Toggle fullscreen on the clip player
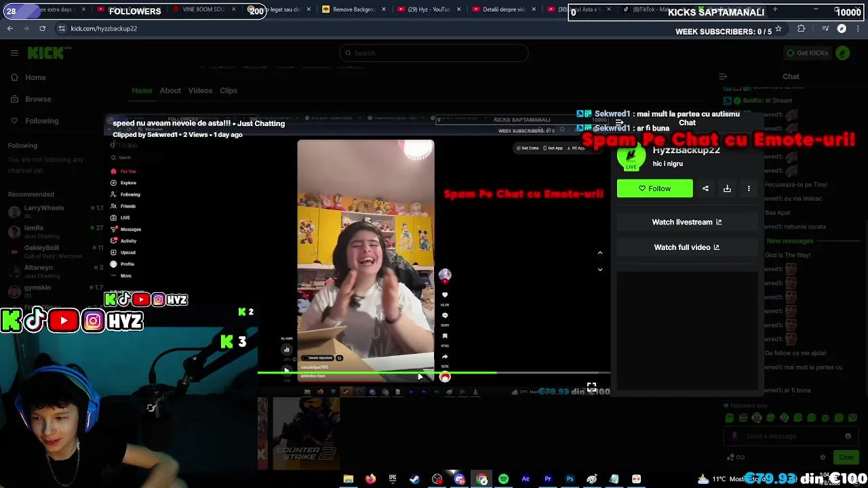 pos(591,387)
